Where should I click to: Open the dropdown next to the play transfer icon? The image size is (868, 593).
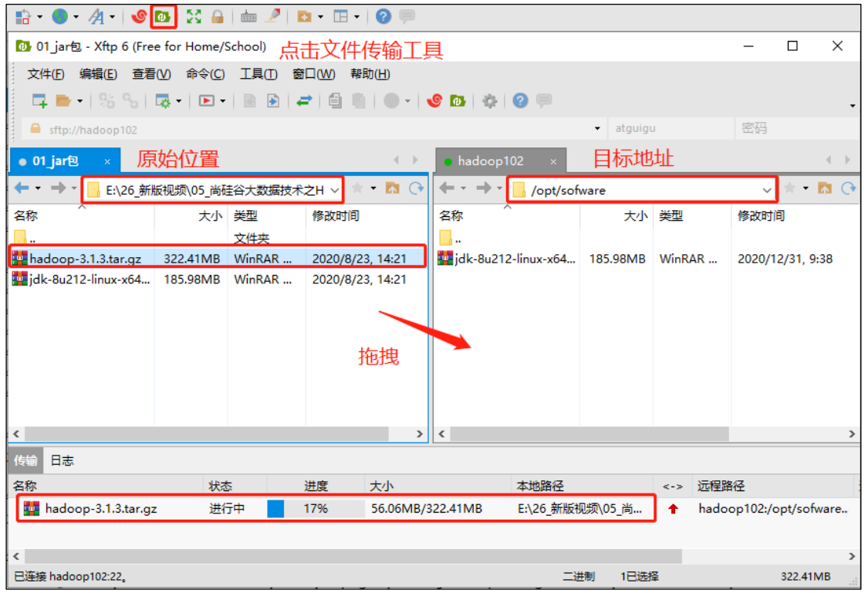click(x=222, y=101)
